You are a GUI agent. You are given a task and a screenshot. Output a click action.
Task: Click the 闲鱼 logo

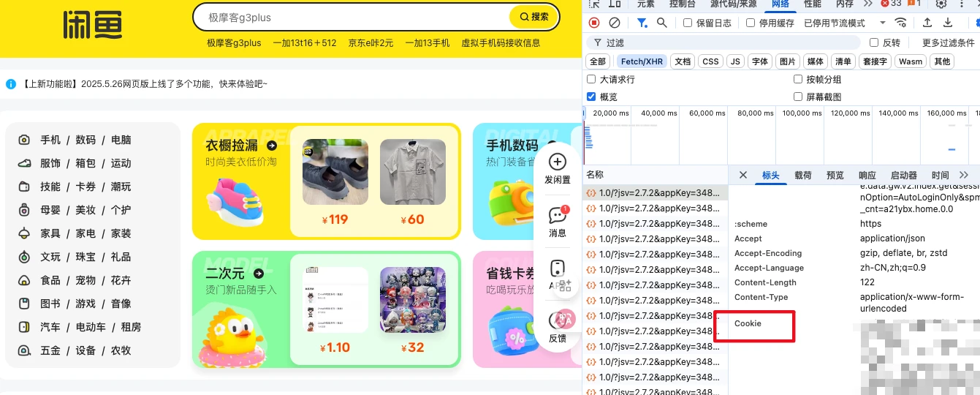(92, 25)
